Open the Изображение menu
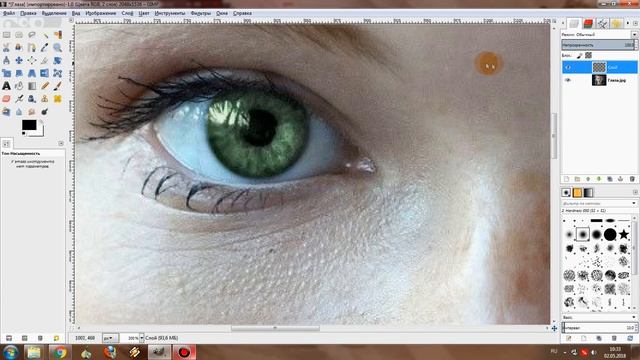 pos(100,13)
